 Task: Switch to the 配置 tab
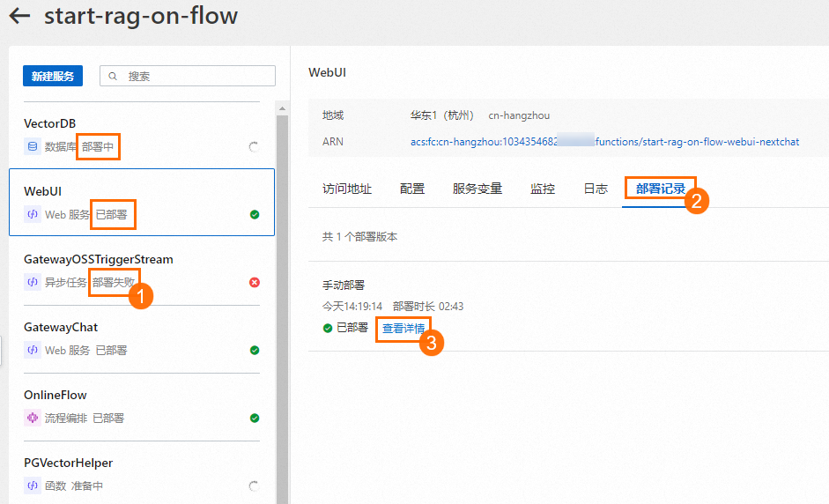click(411, 189)
